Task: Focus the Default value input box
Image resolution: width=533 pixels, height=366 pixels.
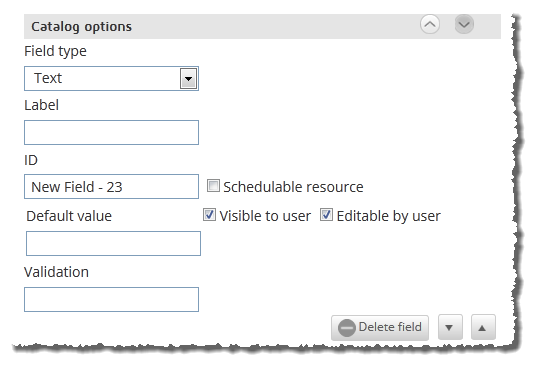Action: click(x=113, y=243)
